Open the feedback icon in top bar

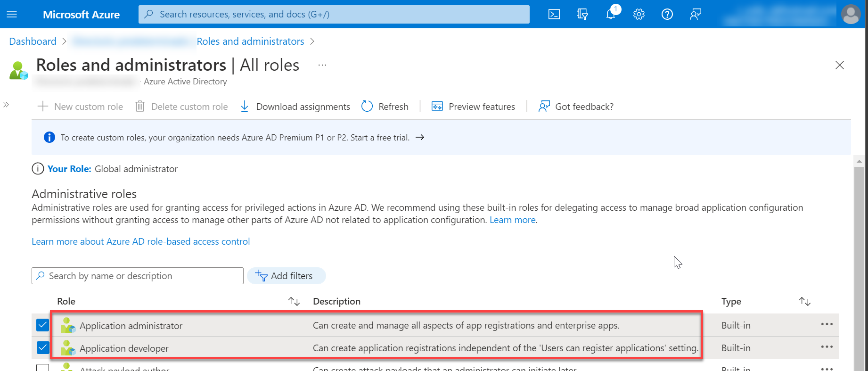696,14
